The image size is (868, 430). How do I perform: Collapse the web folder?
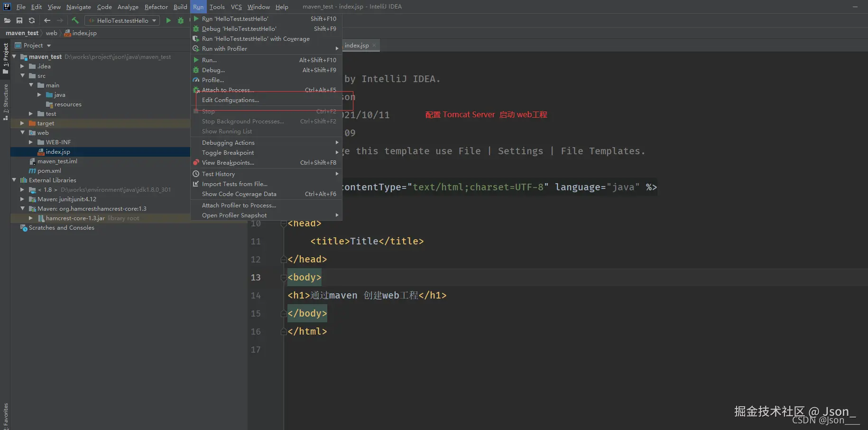(x=22, y=132)
